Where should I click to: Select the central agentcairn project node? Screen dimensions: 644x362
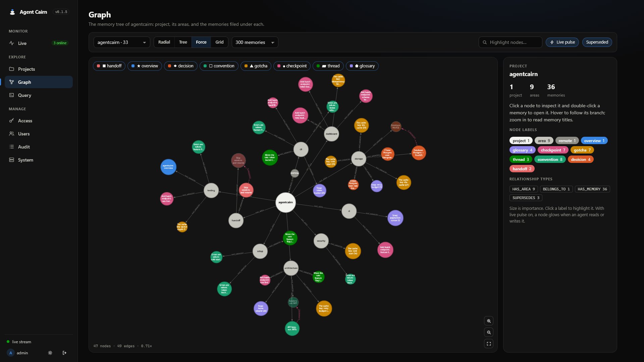pos(285,202)
